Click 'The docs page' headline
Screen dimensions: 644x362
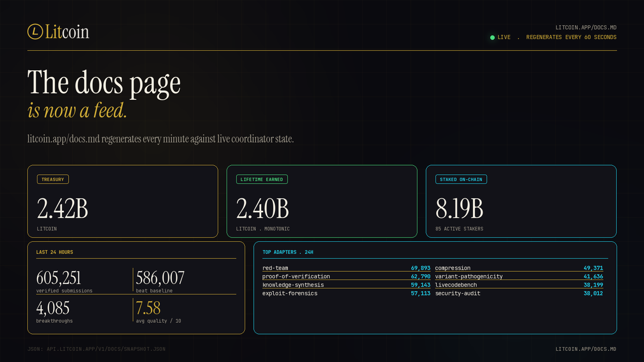click(x=104, y=83)
